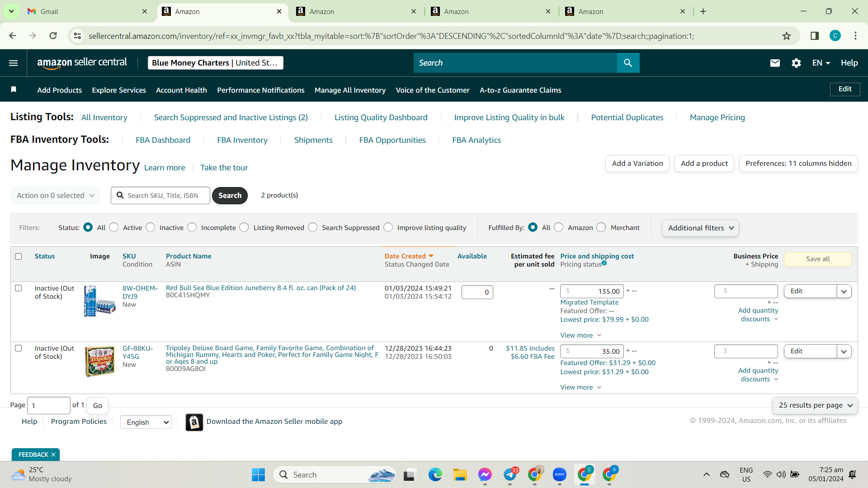Image resolution: width=868 pixels, height=488 pixels.
Task: Expand Edit options arrow for Red Bull row
Action: (x=844, y=291)
